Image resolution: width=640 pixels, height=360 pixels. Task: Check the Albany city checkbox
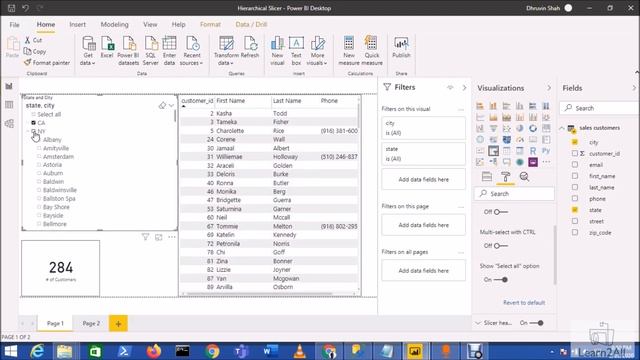[x=39, y=140]
